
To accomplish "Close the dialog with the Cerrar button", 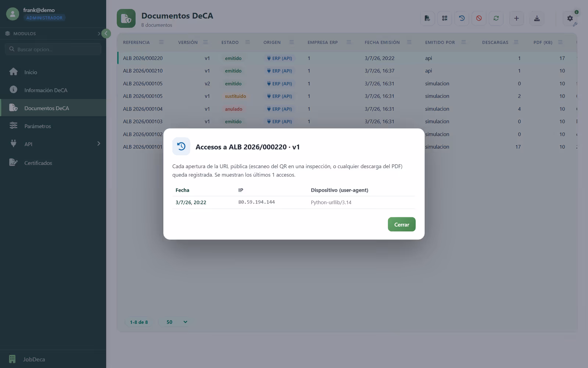I will point(402,224).
